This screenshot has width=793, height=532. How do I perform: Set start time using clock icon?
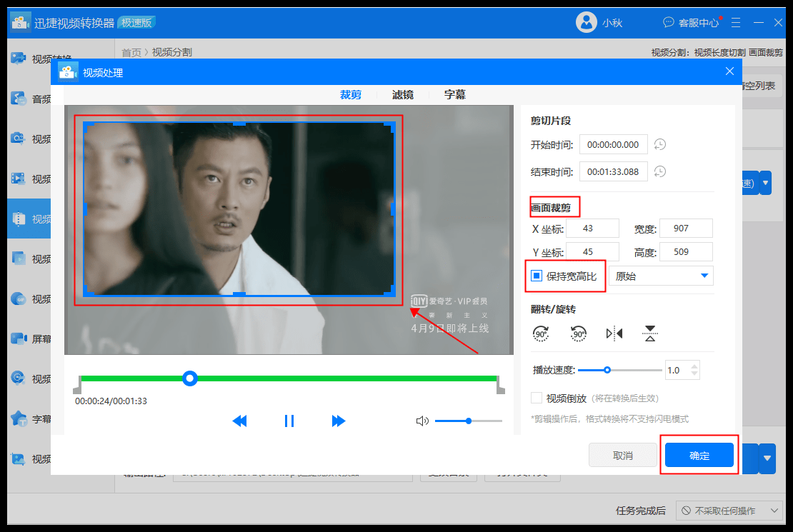pos(660,144)
